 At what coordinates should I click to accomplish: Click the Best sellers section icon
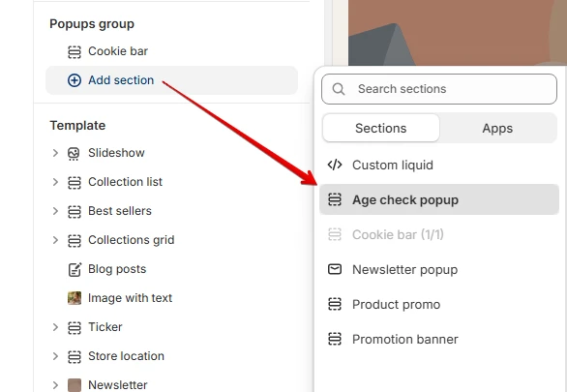[x=75, y=211]
